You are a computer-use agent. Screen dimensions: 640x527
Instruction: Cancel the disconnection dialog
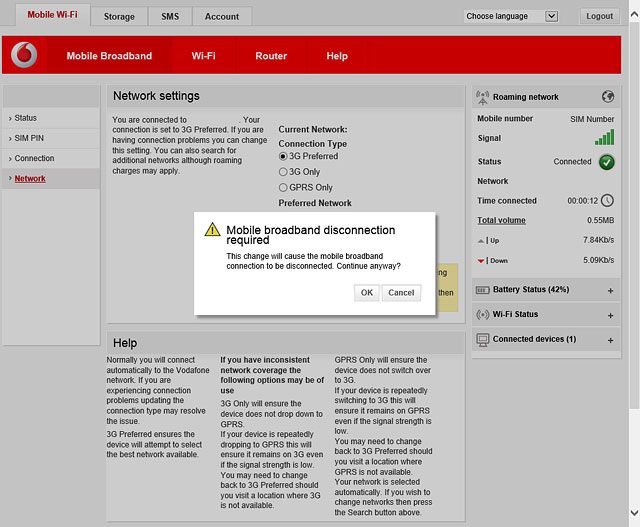[401, 293]
